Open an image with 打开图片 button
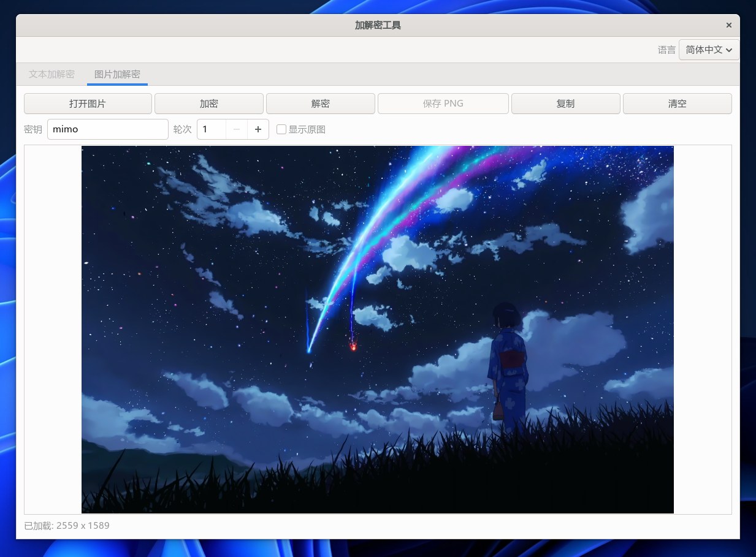This screenshot has height=557, width=756. 88,104
